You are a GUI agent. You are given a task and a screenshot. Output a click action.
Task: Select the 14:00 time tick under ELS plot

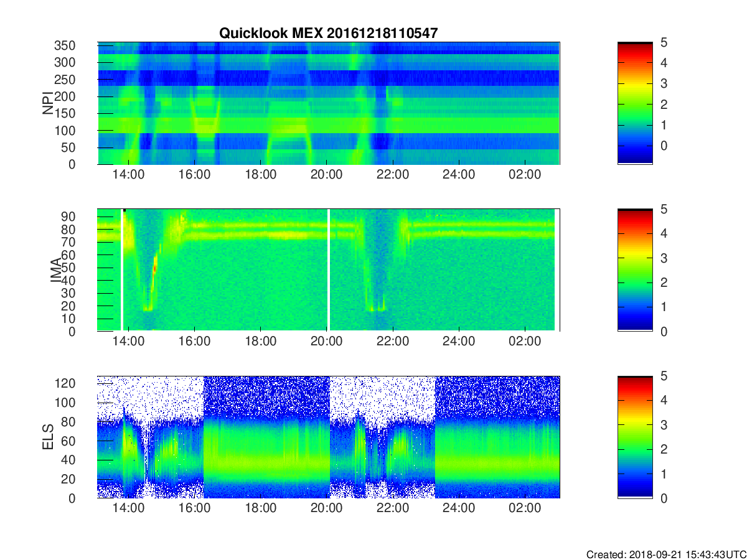pyautogui.click(x=128, y=508)
